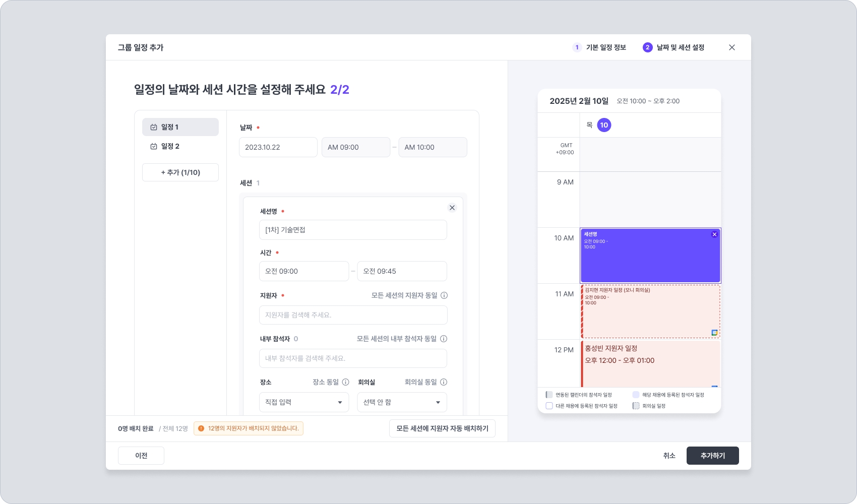857x504 pixels.
Task: Click the 해당 채용에 등록된 참석자 일정 legend swatch
Action: (636, 395)
